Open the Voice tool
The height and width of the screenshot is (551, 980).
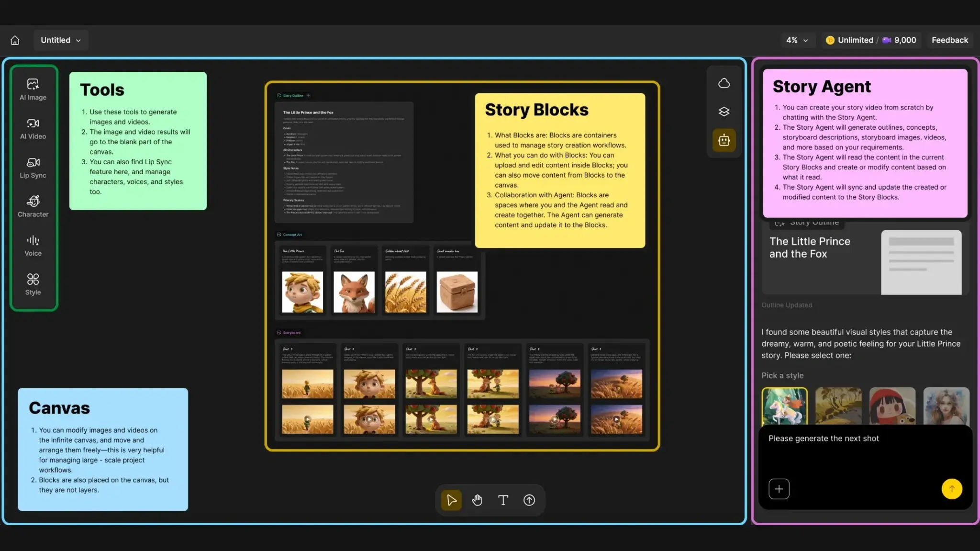click(33, 246)
